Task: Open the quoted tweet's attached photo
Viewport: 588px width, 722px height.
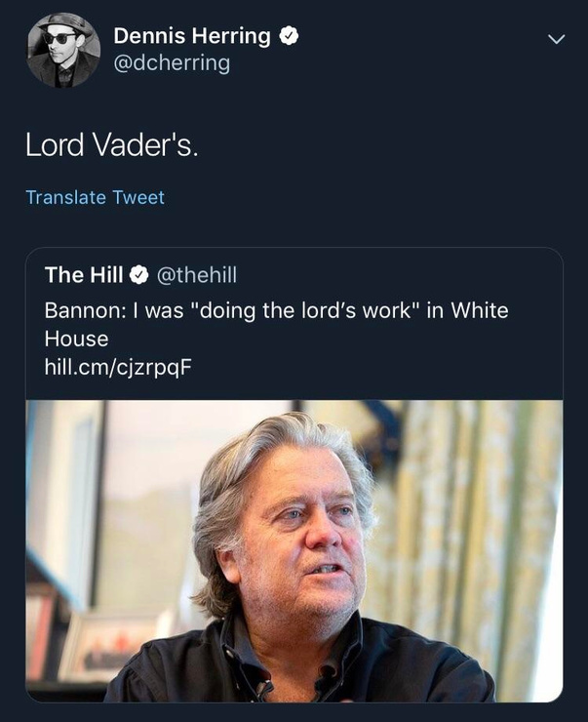Action: point(294,550)
